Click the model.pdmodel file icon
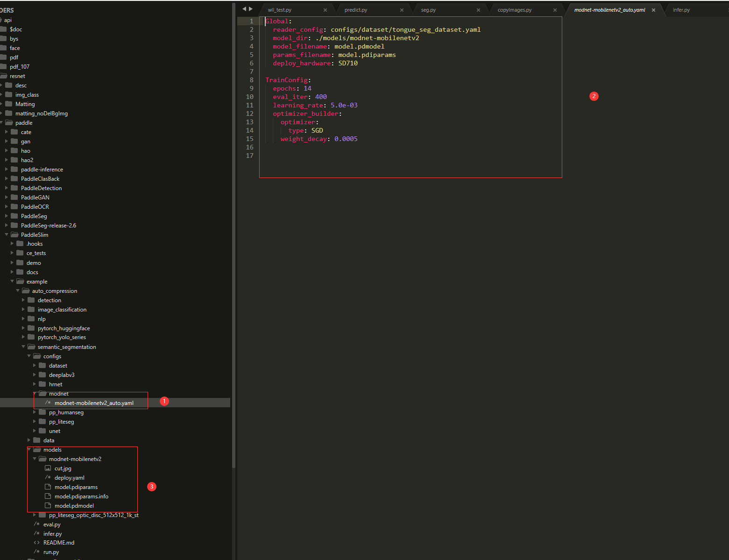This screenshot has height=560, width=729. [48, 505]
